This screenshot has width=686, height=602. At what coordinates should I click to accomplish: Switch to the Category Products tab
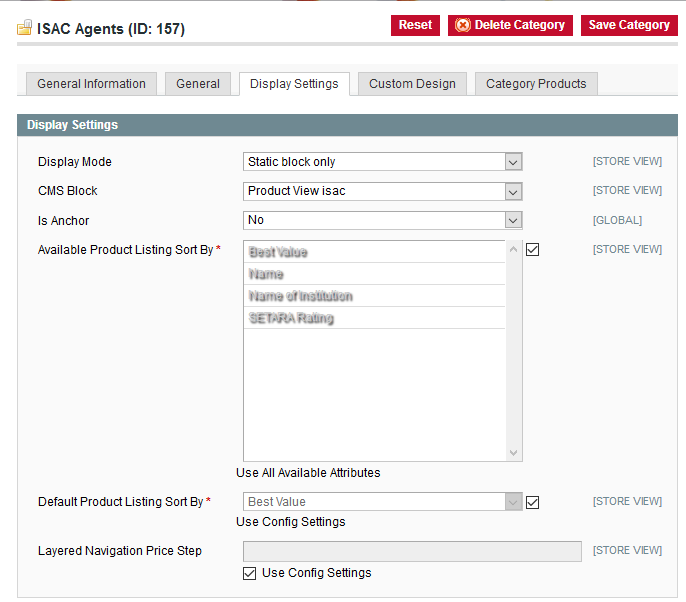(x=536, y=84)
